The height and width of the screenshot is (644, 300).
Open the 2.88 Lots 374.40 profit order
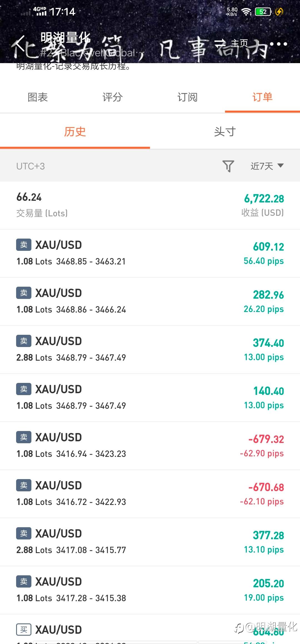click(x=150, y=349)
